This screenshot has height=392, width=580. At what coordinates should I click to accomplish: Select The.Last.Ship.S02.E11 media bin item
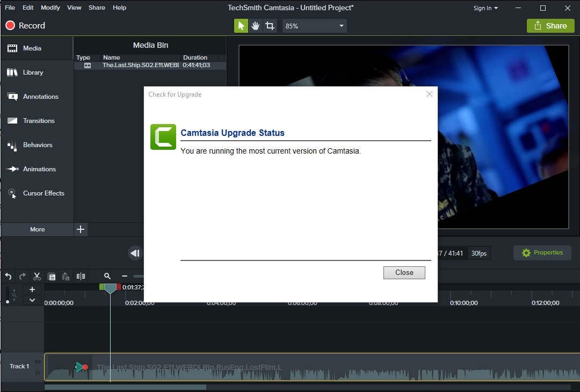click(150, 65)
